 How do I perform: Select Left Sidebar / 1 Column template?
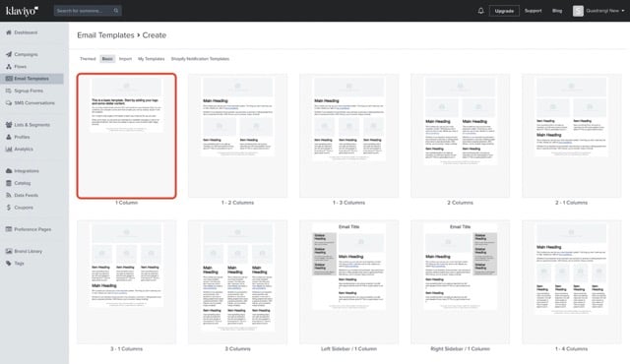[348, 281]
